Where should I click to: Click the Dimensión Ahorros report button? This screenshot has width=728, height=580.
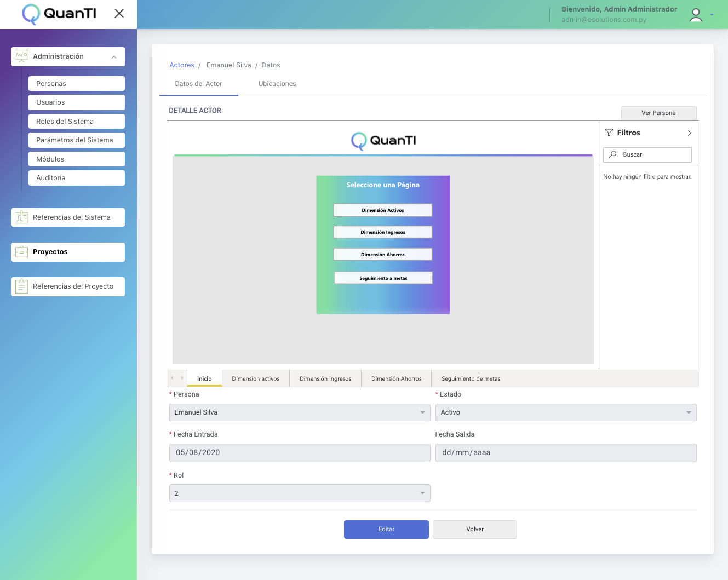coord(383,255)
